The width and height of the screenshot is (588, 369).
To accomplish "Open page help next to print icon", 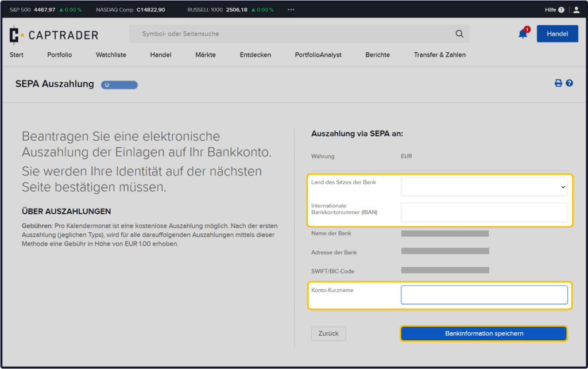I will click(x=569, y=83).
